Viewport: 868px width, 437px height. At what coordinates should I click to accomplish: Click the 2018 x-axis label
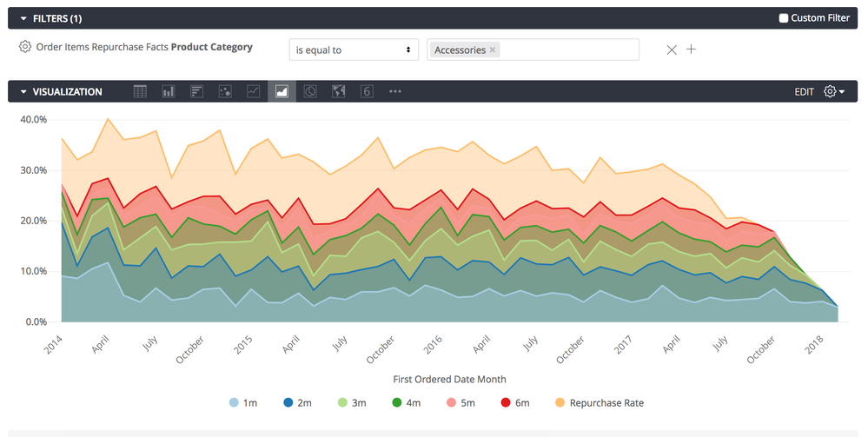pyautogui.click(x=814, y=345)
